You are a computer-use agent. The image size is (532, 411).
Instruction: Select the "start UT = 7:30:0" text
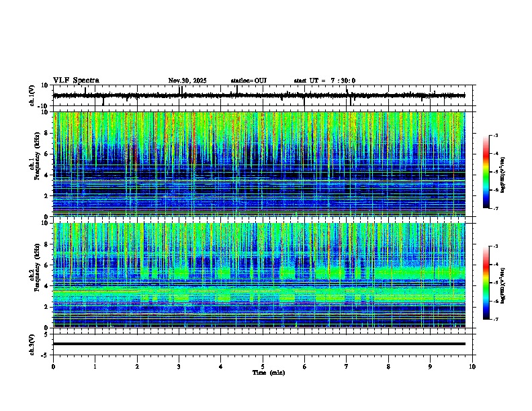(324, 81)
